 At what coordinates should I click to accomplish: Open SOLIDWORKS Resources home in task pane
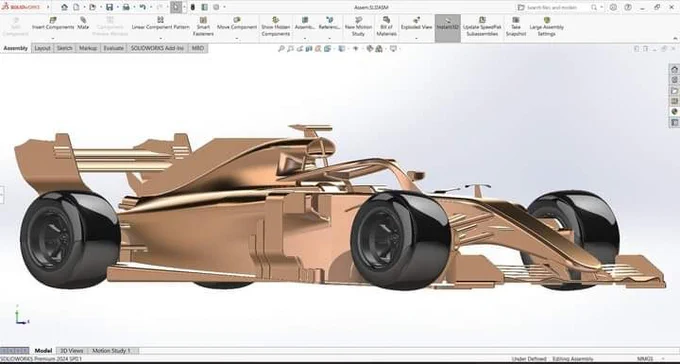674,69
